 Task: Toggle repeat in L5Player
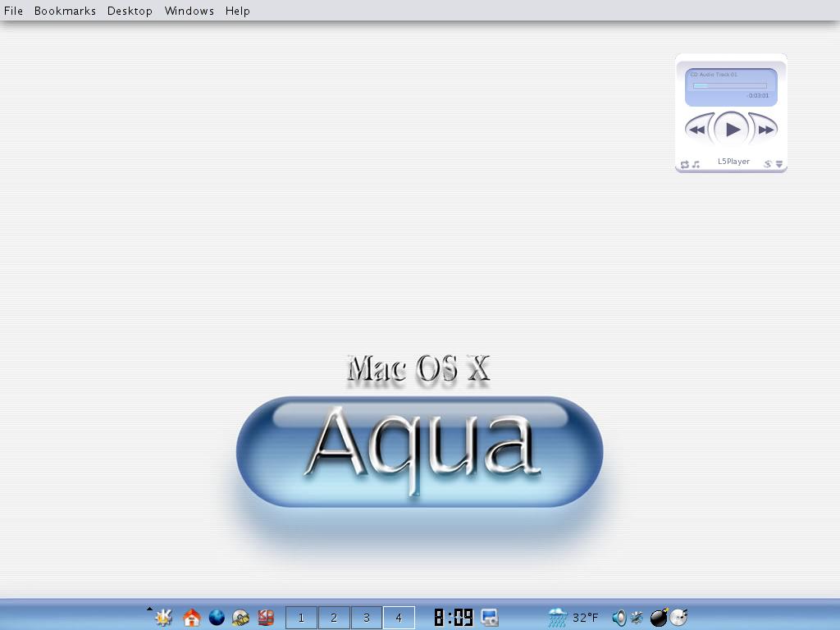coord(685,164)
